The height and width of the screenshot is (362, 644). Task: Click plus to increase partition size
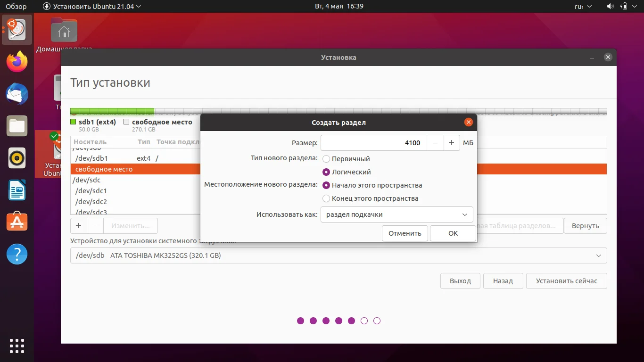point(451,142)
